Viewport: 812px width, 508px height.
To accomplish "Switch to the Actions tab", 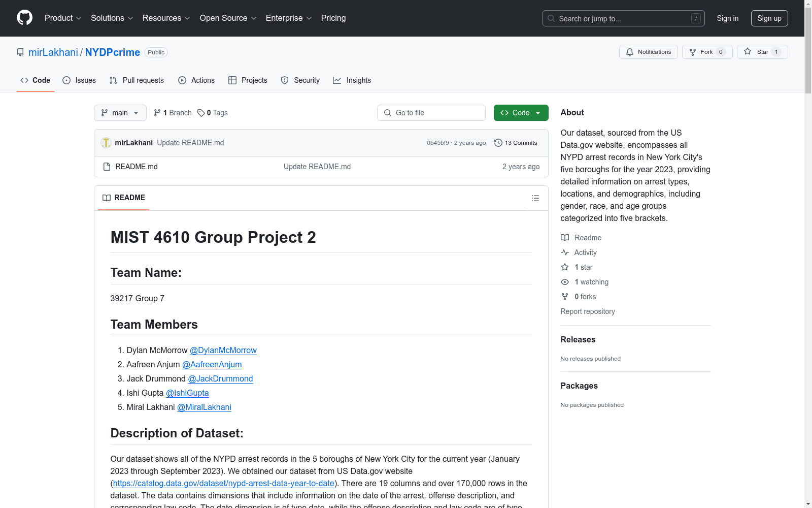I will click(x=196, y=80).
